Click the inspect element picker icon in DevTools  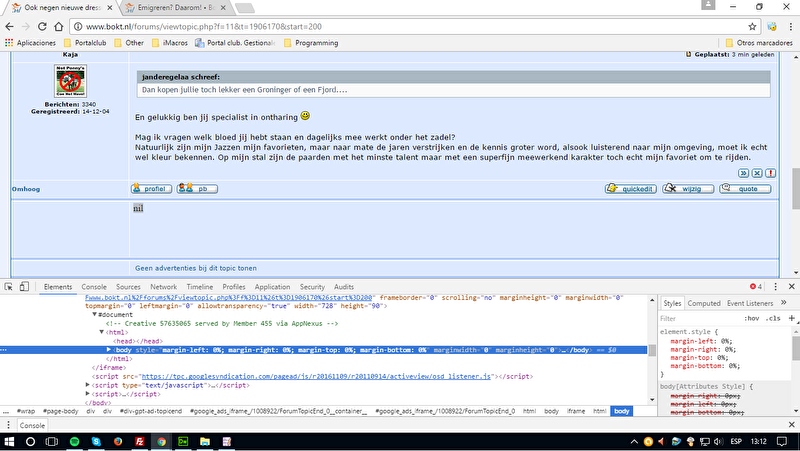pos(8,287)
